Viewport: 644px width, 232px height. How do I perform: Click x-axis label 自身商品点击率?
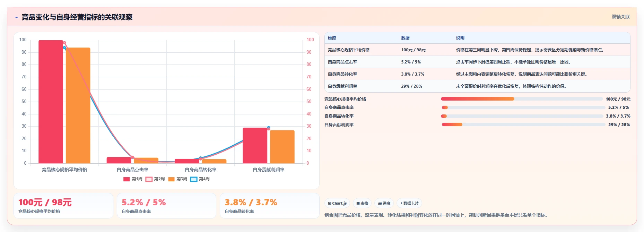coord(132,170)
